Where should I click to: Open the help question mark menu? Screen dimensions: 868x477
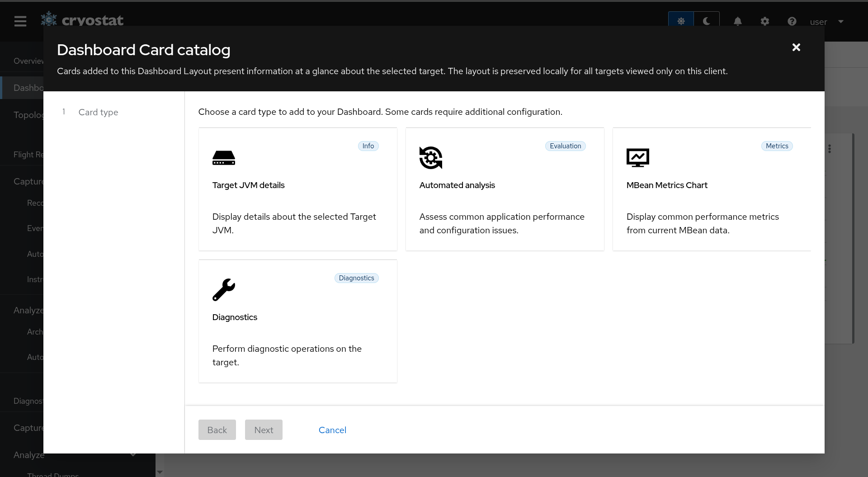(792, 21)
